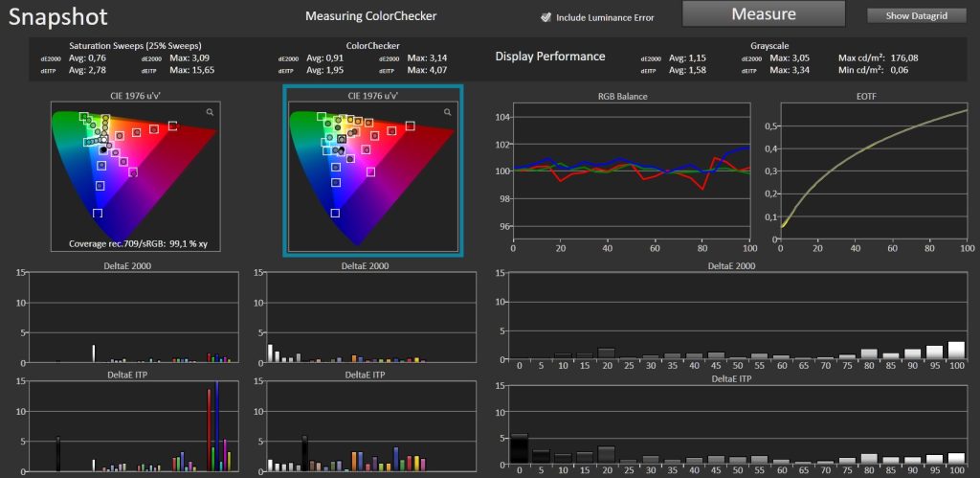Image resolution: width=980 pixels, height=478 pixels.
Task: Click Grayscale dEITP Max 3,34 value
Action: pyautogui.click(x=790, y=70)
